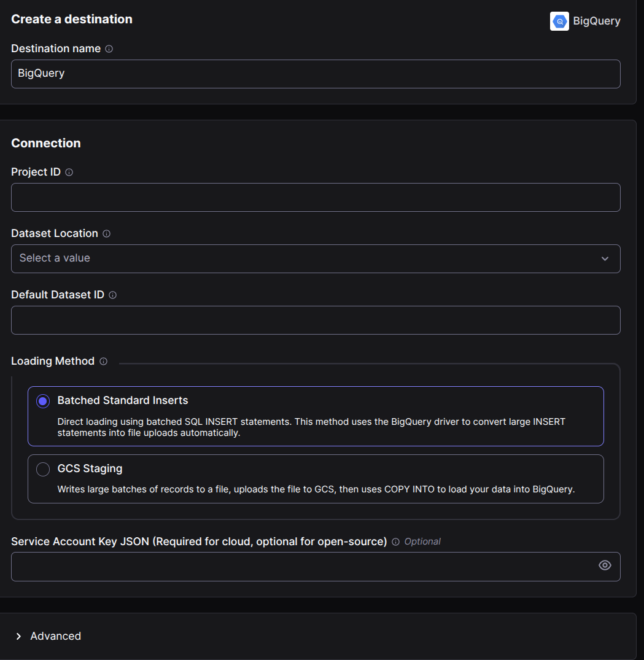644x660 pixels.
Task: Focus the Destination name input field
Action: 316,74
